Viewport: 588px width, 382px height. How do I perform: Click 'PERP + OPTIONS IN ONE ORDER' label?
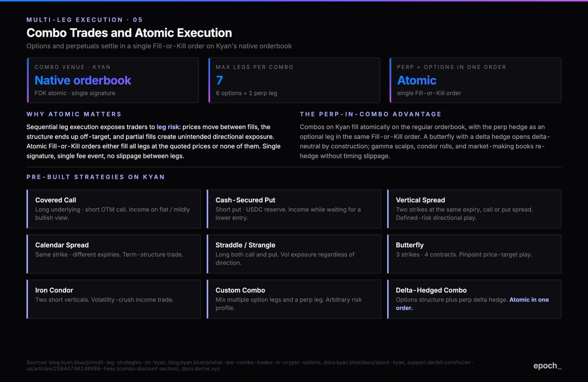click(x=451, y=67)
